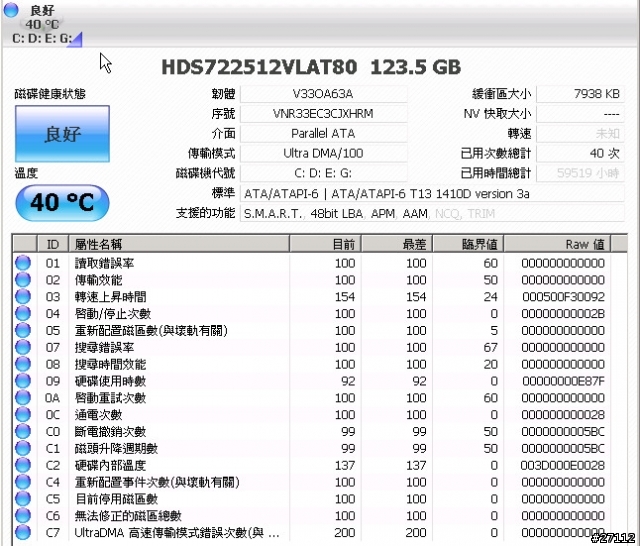The image size is (640, 546).
Task: Select the 通電次數 attribute name
Action: (98, 415)
